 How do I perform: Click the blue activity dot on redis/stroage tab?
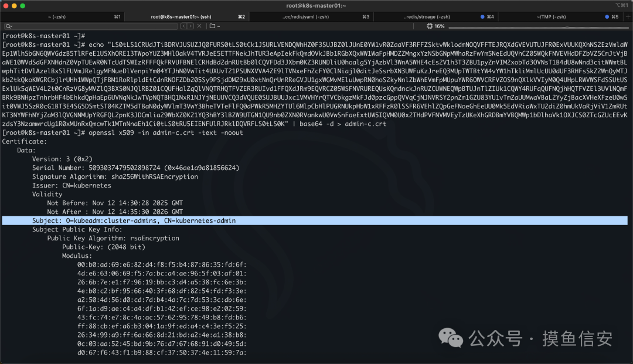[x=482, y=16]
